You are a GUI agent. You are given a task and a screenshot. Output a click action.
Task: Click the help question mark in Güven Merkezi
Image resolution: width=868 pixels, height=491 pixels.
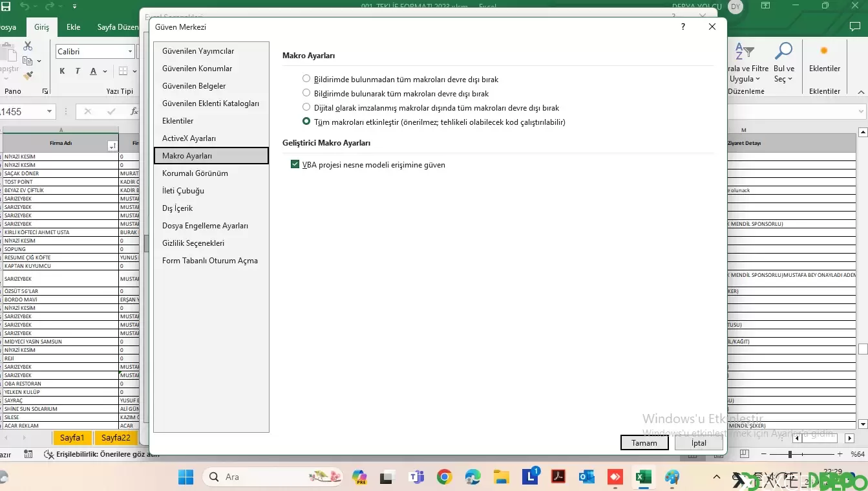tap(683, 27)
